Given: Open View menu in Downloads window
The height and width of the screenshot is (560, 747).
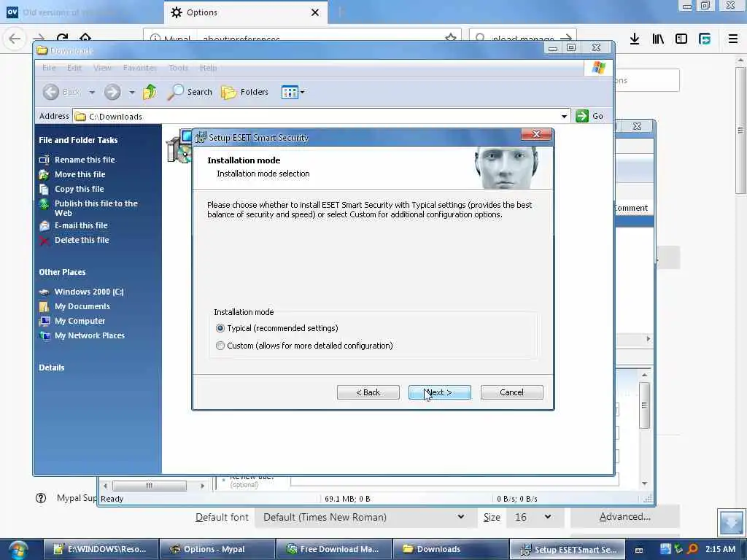Looking at the screenshot, I should click(102, 68).
